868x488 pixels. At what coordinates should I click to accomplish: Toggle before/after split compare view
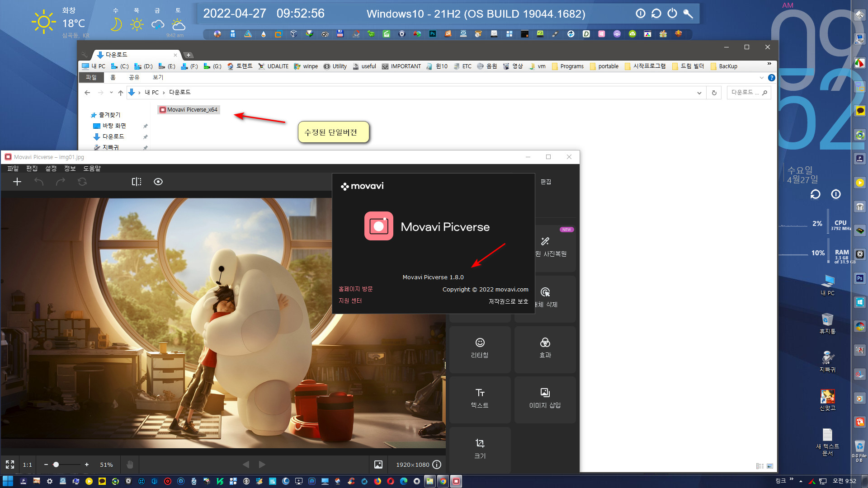point(137,182)
